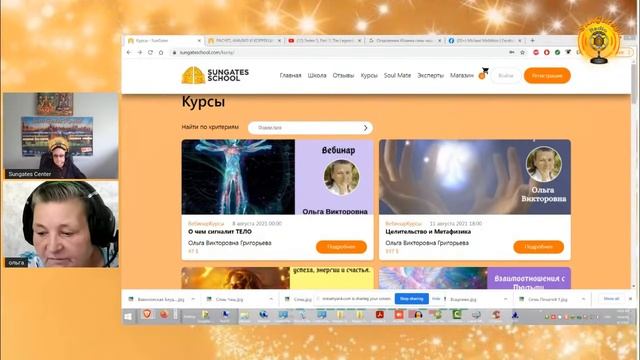
Task: Open Главная in site navigation
Action: pyautogui.click(x=290, y=76)
